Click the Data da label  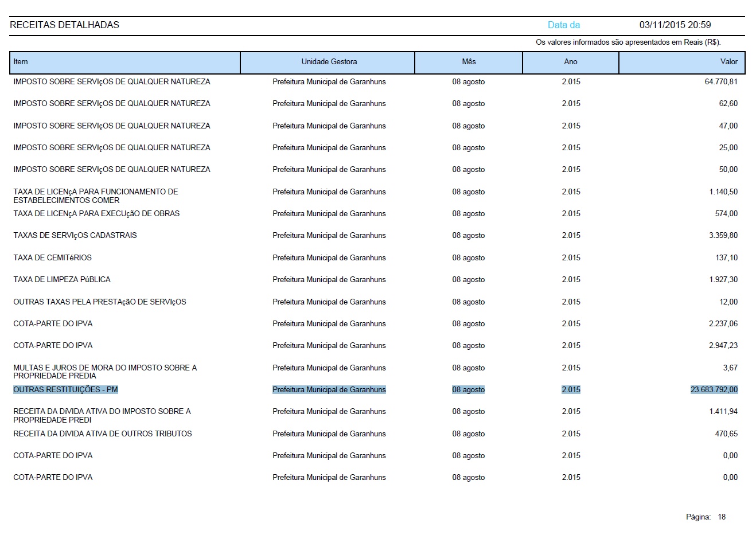tap(564, 25)
